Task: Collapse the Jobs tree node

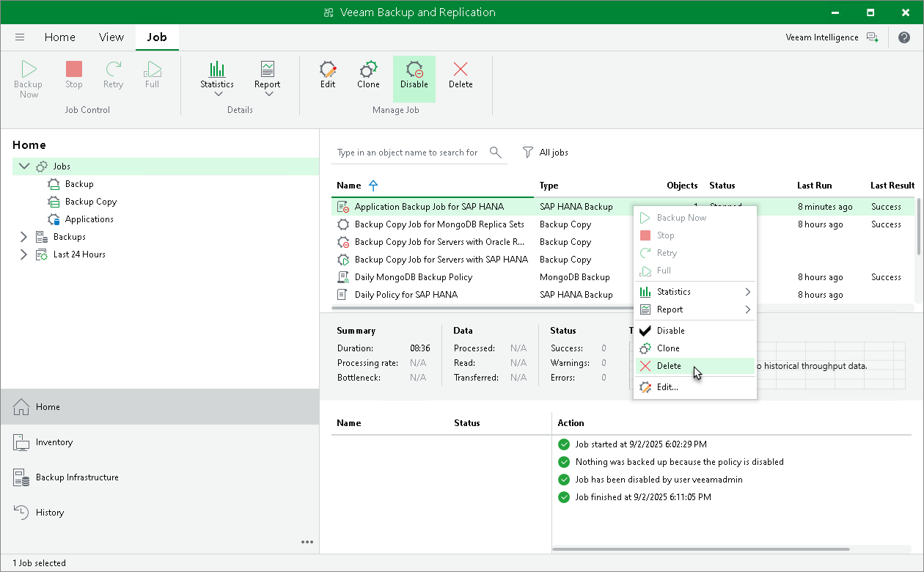Action: click(x=23, y=166)
